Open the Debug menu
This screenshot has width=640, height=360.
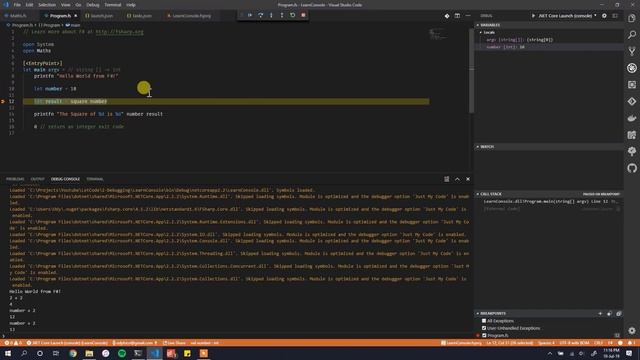[93, 5]
